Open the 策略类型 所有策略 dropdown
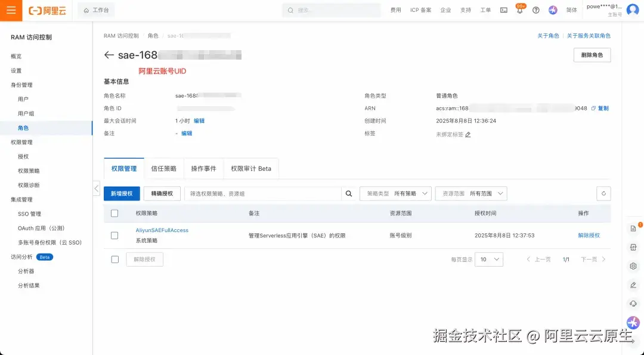Screen dimensions: 644x355 pyautogui.click(x=395, y=193)
